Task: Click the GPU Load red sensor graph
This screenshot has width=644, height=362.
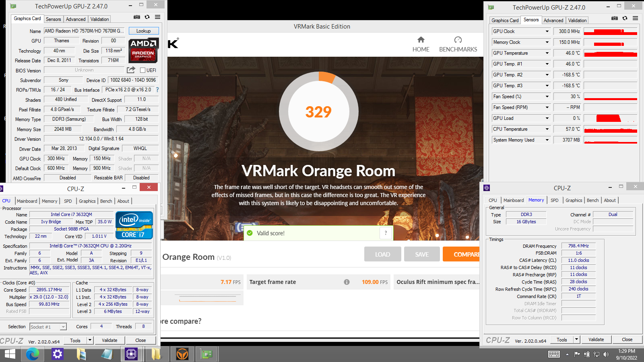Action: (x=611, y=118)
